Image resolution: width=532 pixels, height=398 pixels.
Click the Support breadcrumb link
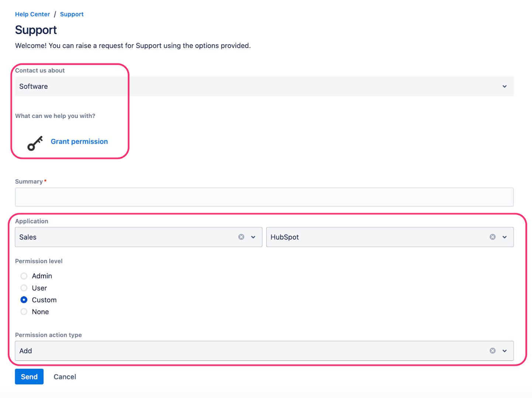coord(72,14)
